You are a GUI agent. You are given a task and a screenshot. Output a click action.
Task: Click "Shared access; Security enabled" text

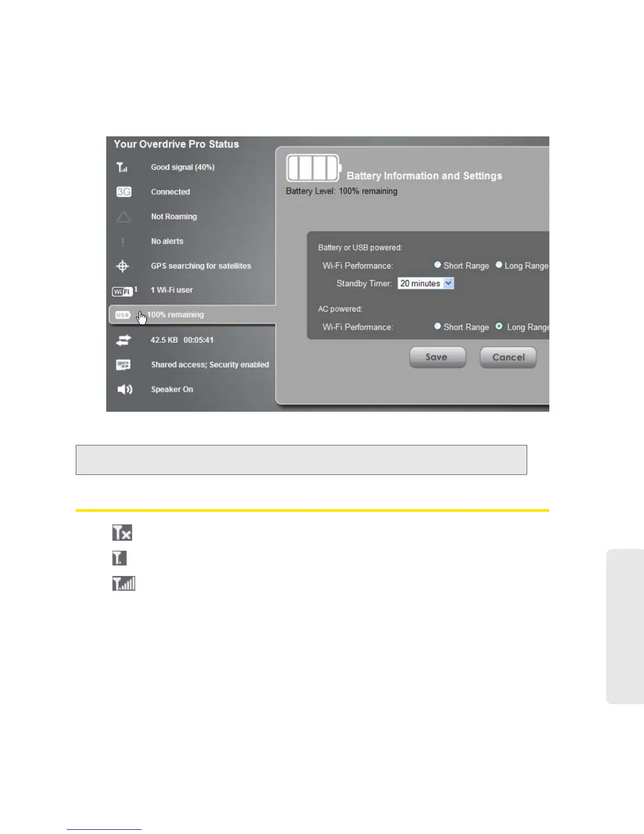(210, 365)
